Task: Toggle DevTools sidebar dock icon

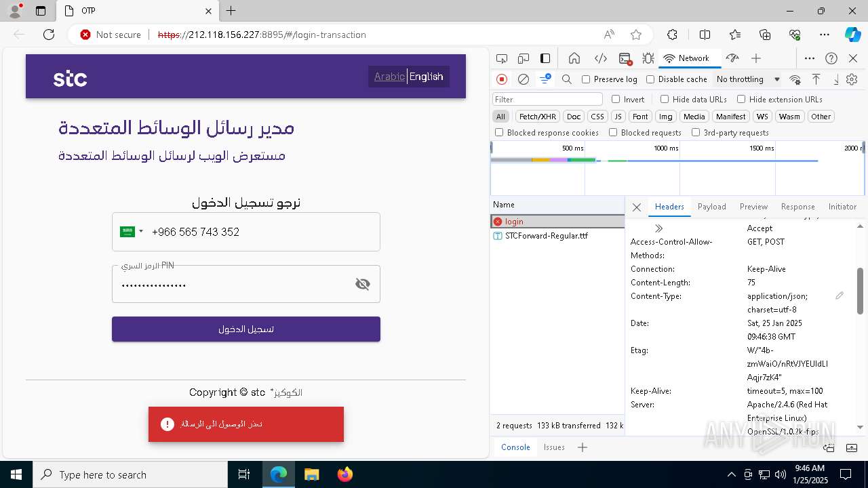Action: pyautogui.click(x=545, y=58)
